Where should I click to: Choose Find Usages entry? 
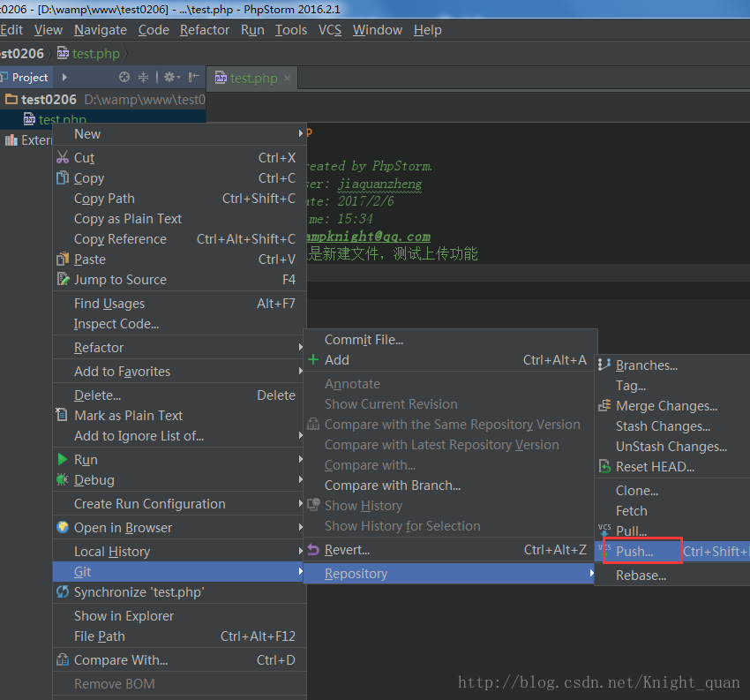179,303
